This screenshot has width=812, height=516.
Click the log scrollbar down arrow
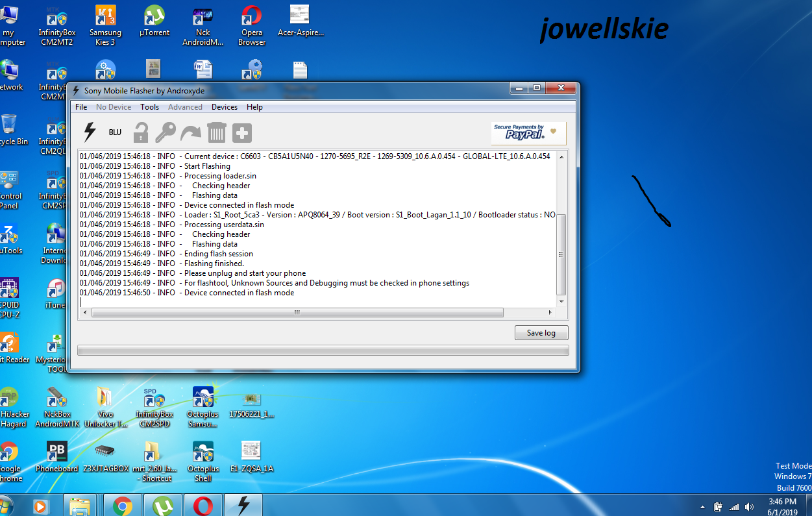coord(561,302)
